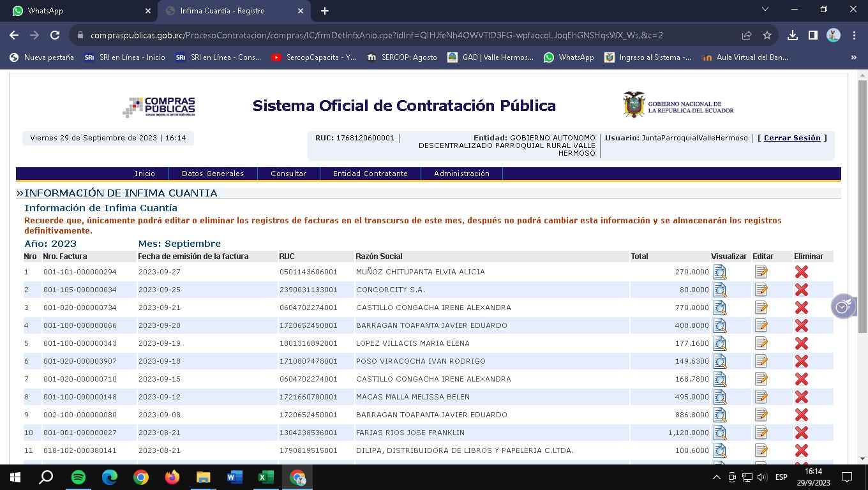
Task: Edit the CONCORCITY S.A. invoice record
Action: 761,290
